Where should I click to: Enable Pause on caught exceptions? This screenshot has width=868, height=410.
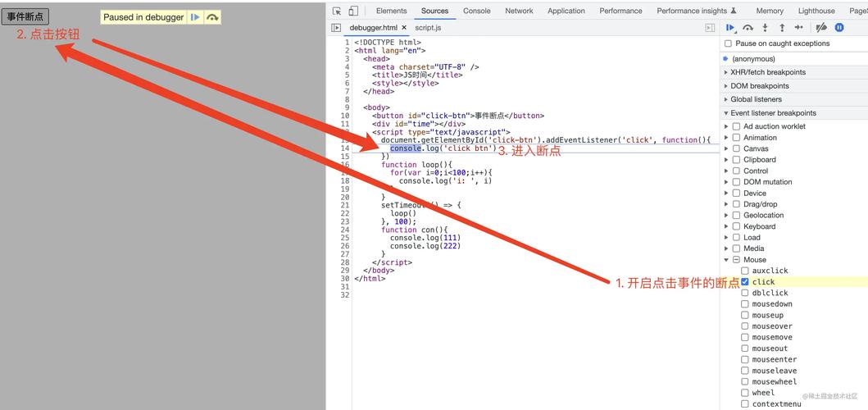point(729,43)
